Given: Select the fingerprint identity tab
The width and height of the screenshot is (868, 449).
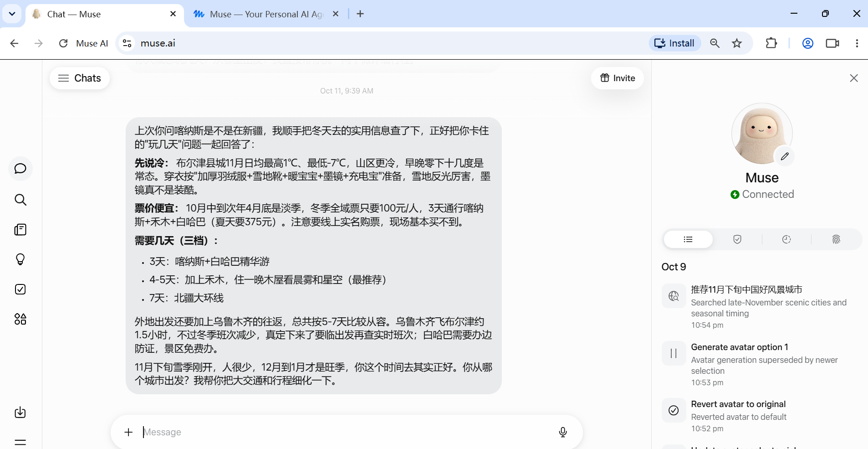Looking at the screenshot, I should tap(836, 239).
